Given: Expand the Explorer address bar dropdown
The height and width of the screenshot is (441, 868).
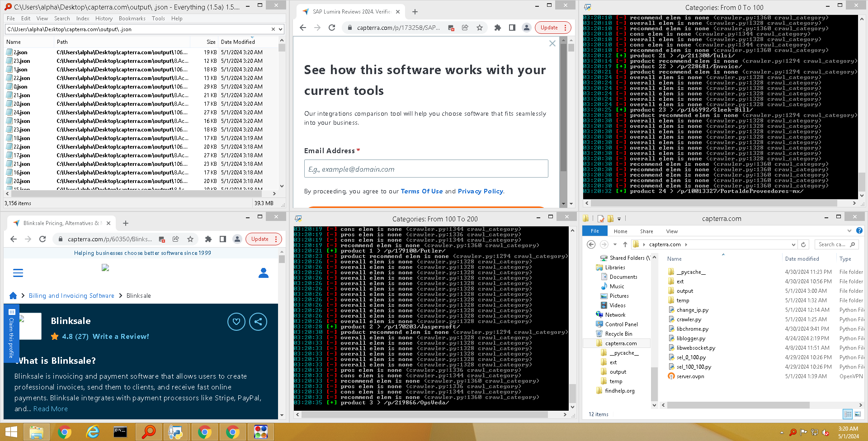Looking at the screenshot, I should [x=793, y=244].
